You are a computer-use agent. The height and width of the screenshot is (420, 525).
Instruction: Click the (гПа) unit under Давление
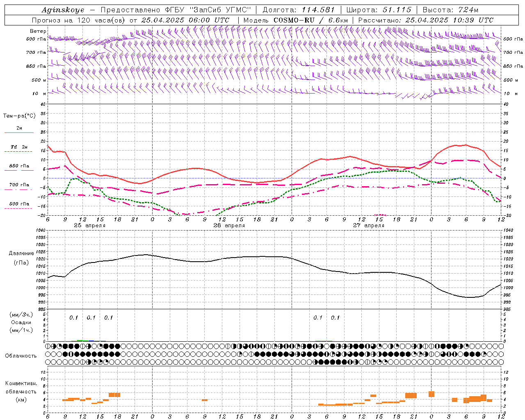click(21, 263)
